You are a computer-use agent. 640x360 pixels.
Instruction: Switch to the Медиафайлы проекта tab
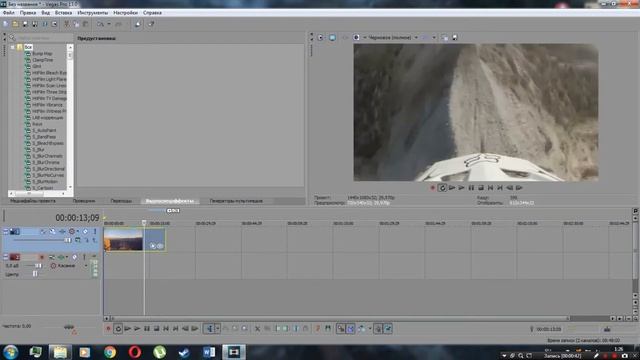click(x=33, y=201)
